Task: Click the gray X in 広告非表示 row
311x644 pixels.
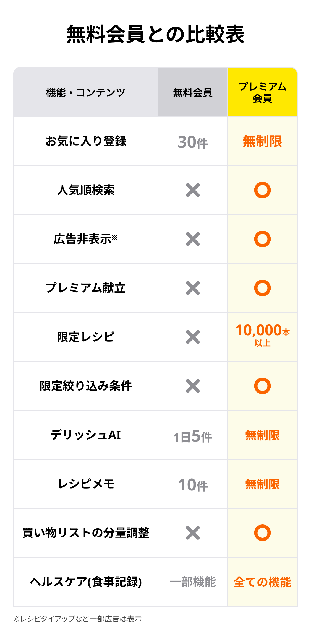Action: click(x=193, y=239)
